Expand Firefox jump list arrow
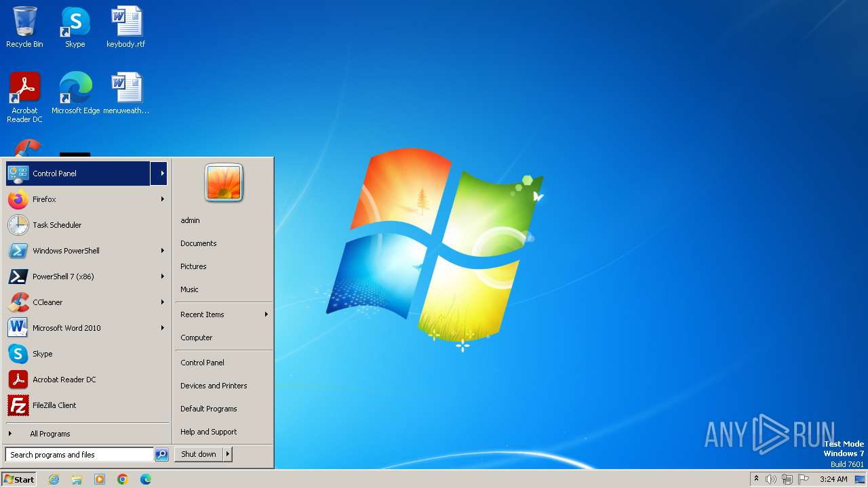Image resolution: width=868 pixels, height=488 pixels. click(162, 199)
